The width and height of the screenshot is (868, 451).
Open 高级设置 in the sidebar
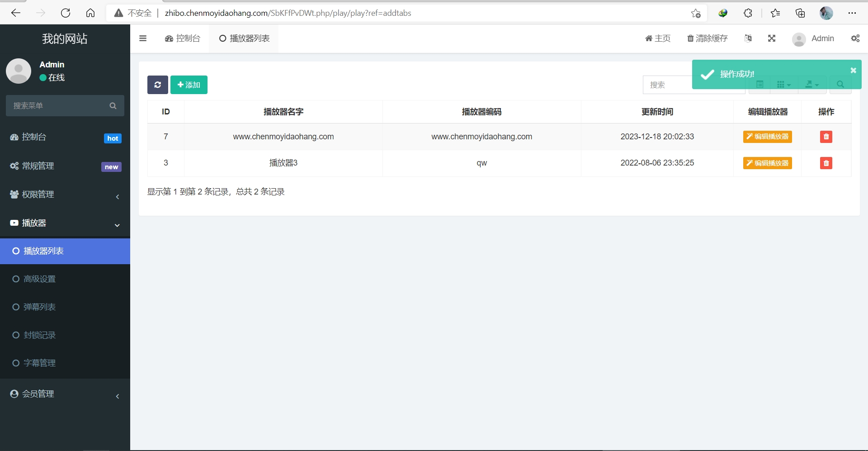[40, 279]
